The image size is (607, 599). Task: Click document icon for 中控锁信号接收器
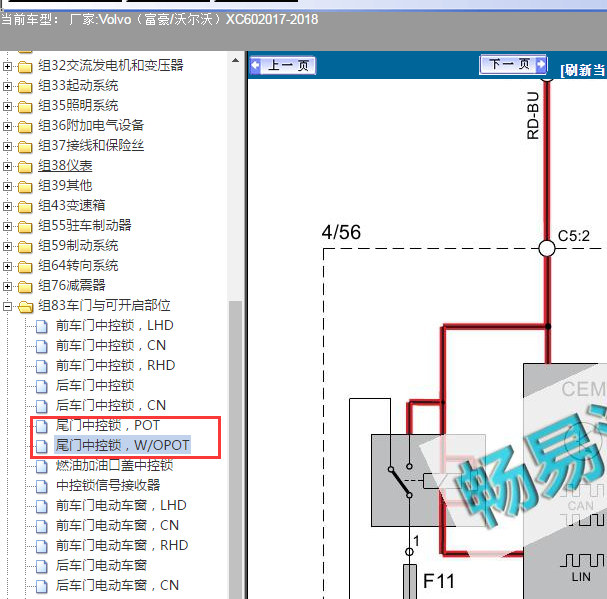tap(42, 486)
